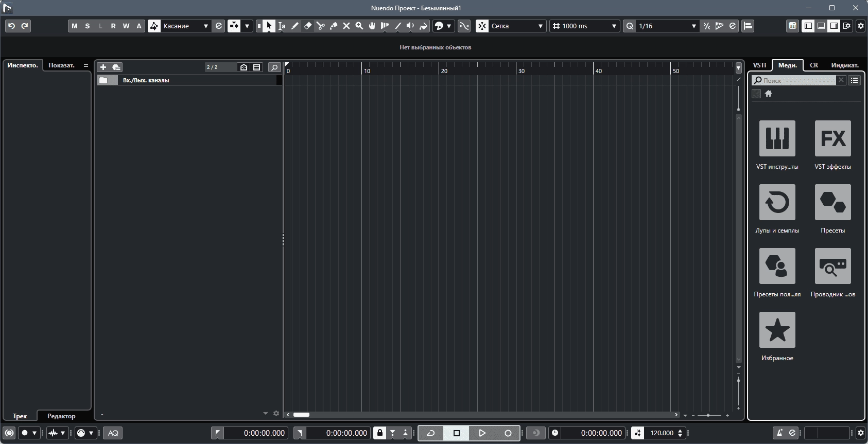This screenshot has width=868, height=444.
Task: Open Loops and Samples tile
Action: [x=777, y=202]
